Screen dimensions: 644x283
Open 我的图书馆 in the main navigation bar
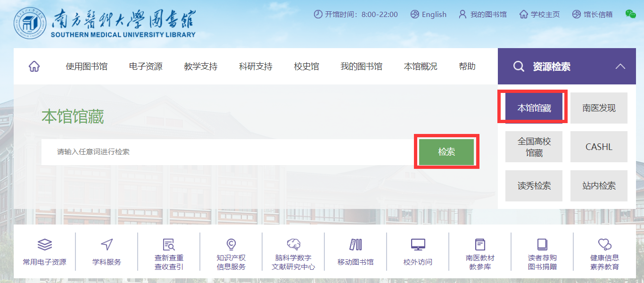tap(362, 67)
